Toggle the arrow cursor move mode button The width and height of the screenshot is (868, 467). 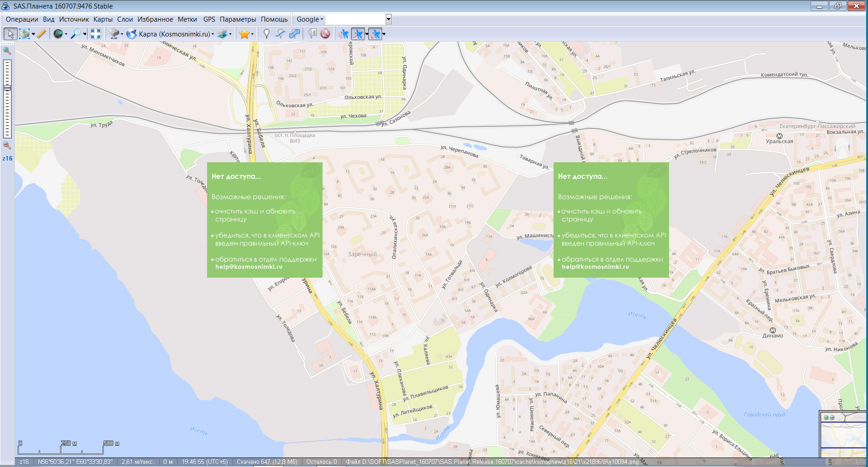tap(10, 34)
